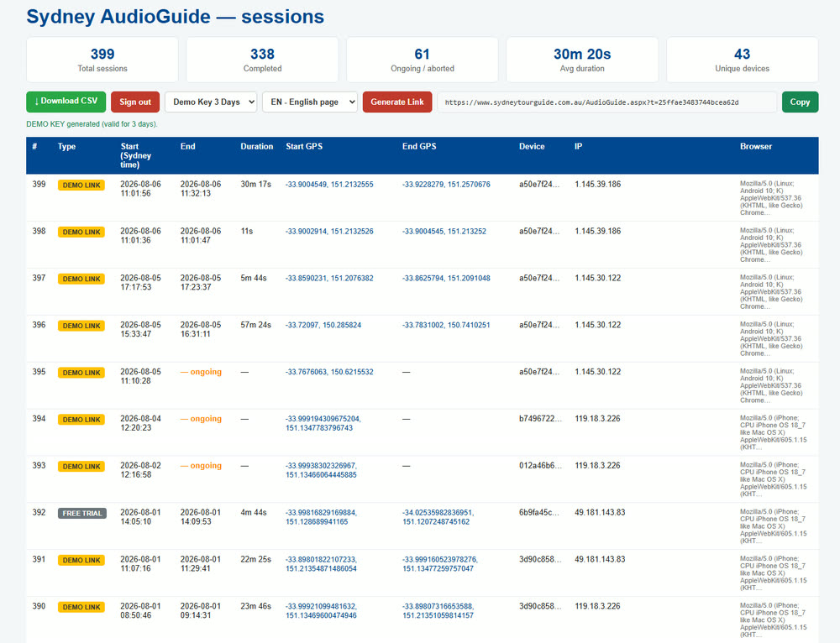Click start time 2026-08-05 17:17:53

pos(140,283)
